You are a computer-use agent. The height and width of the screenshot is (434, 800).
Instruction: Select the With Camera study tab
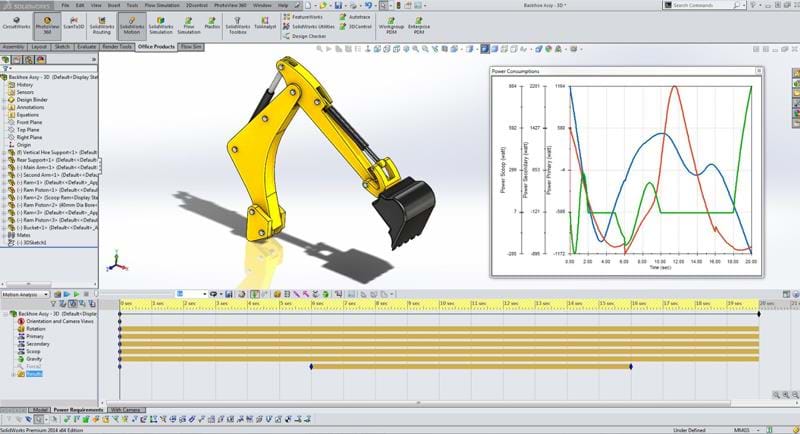[125, 410]
